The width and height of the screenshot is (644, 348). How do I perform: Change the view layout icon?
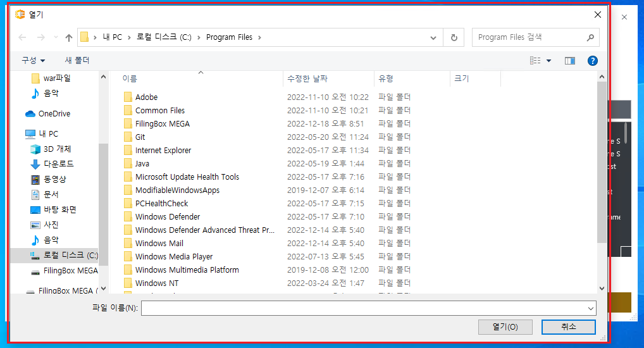[x=535, y=61]
